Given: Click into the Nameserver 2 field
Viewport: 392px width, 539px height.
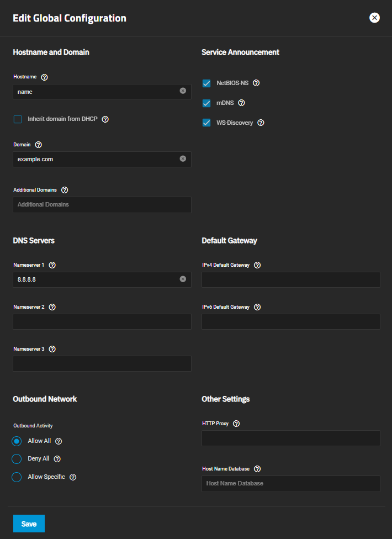Looking at the screenshot, I should coord(102,322).
